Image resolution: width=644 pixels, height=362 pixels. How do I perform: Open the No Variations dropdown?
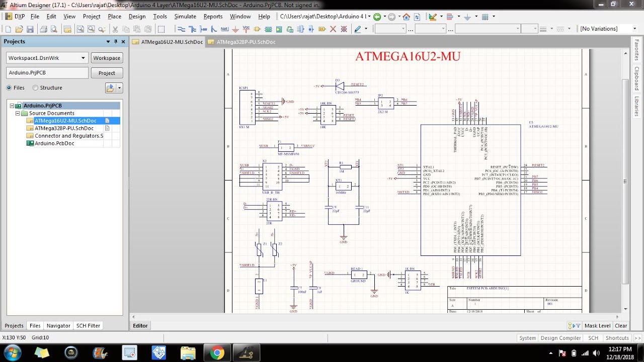click(x=634, y=29)
